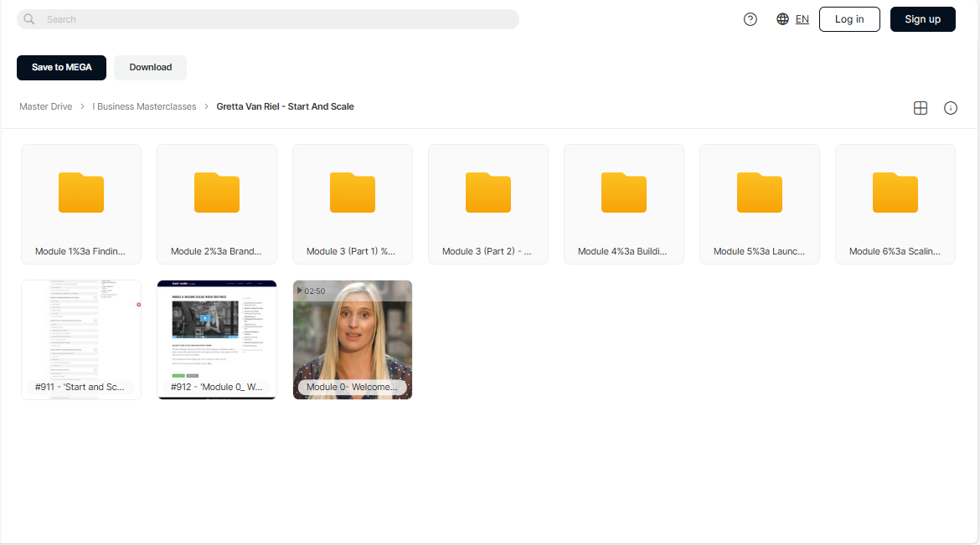The width and height of the screenshot is (980, 545).
Task: Click inside the Search field
Action: click(267, 19)
